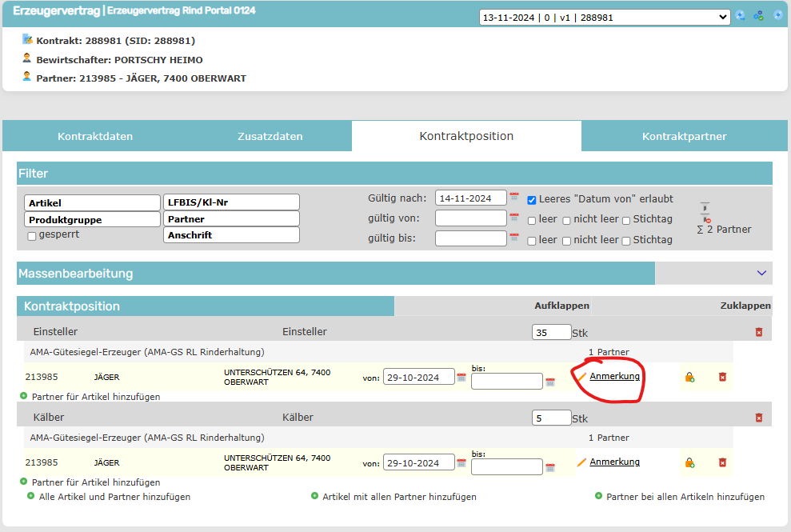
Task: Click 'Alle Artikel und Partner hinzufügen'
Action: (x=114, y=497)
